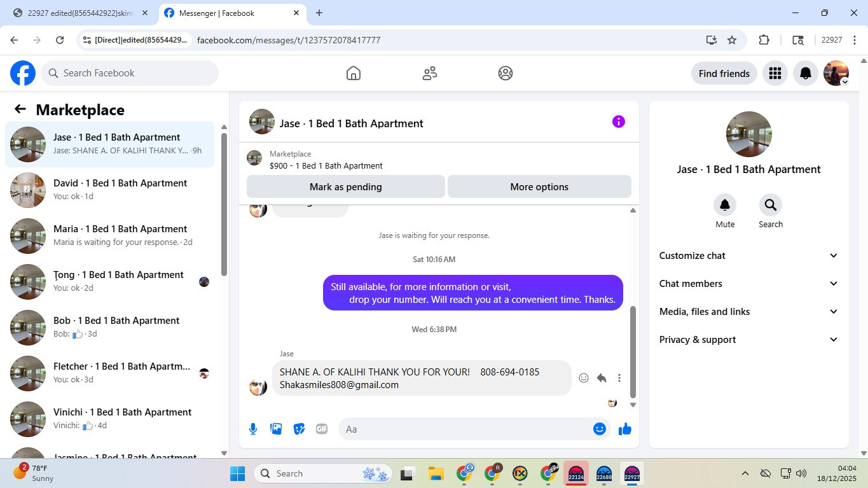
Task: Send a thumbs-up like
Action: click(x=625, y=429)
